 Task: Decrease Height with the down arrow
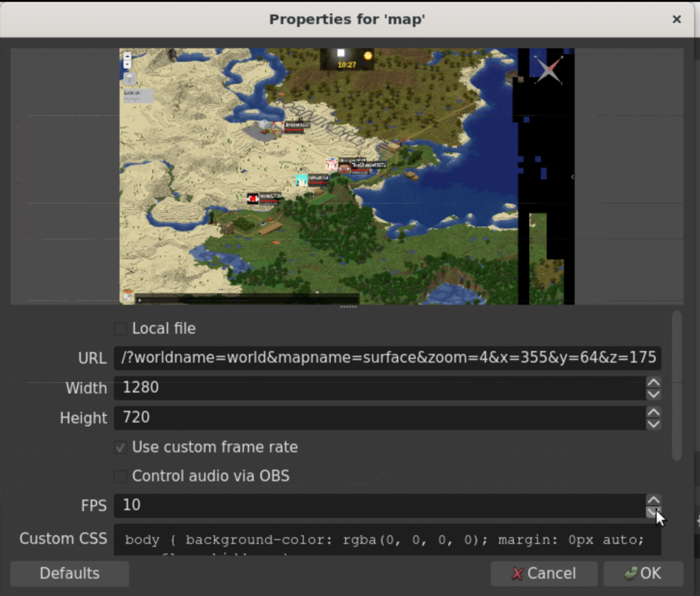coord(653,424)
